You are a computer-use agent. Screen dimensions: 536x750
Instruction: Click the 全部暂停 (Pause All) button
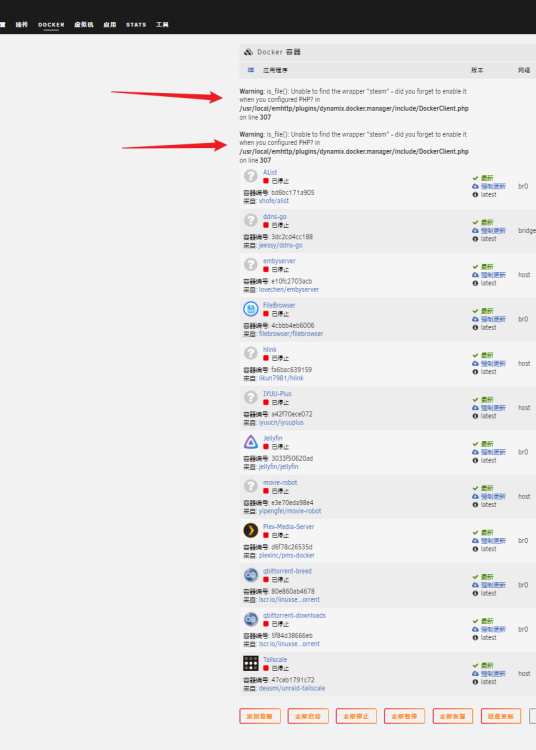(x=404, y=716)
